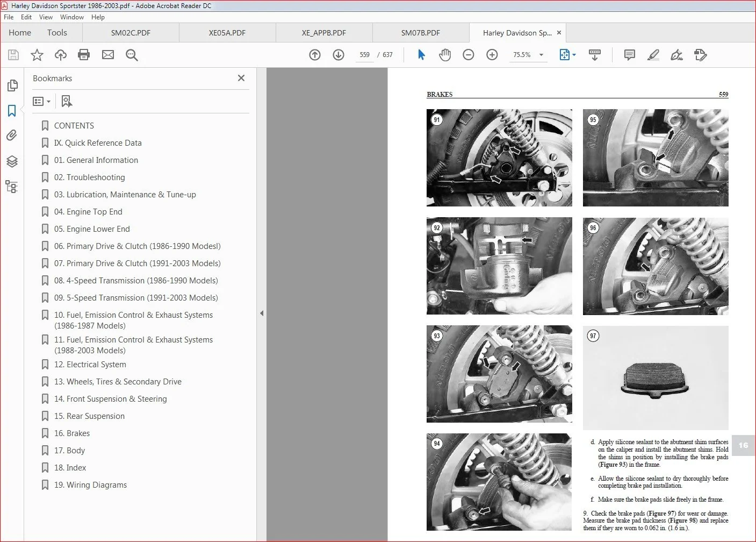Open 17. Body bookmark
The height and width of the screenshot is (542, 756).
69,451
